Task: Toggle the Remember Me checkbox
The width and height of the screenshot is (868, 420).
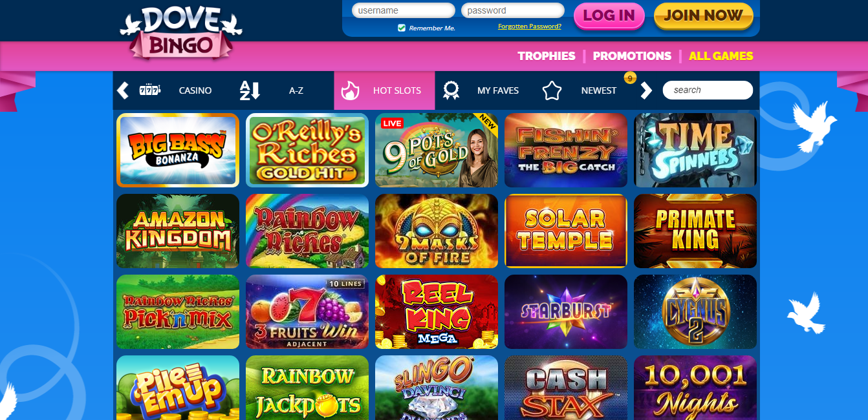Action: point(402,28)
